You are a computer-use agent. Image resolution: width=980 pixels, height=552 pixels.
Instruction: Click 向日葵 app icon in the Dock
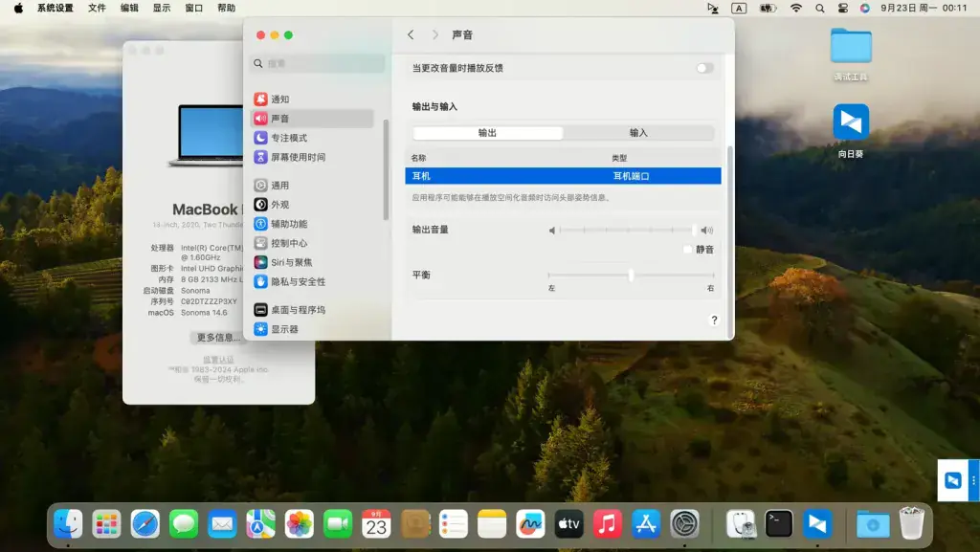coord(817,524)
